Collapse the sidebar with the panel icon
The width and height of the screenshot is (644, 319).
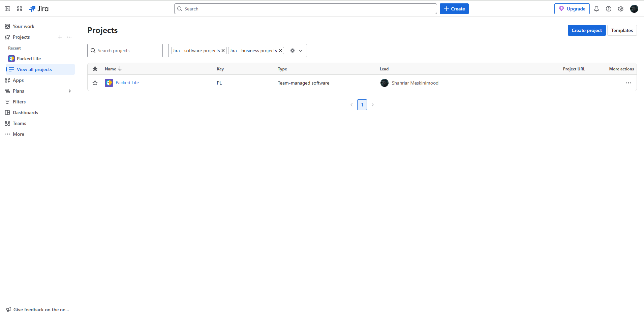coord(7,9)
